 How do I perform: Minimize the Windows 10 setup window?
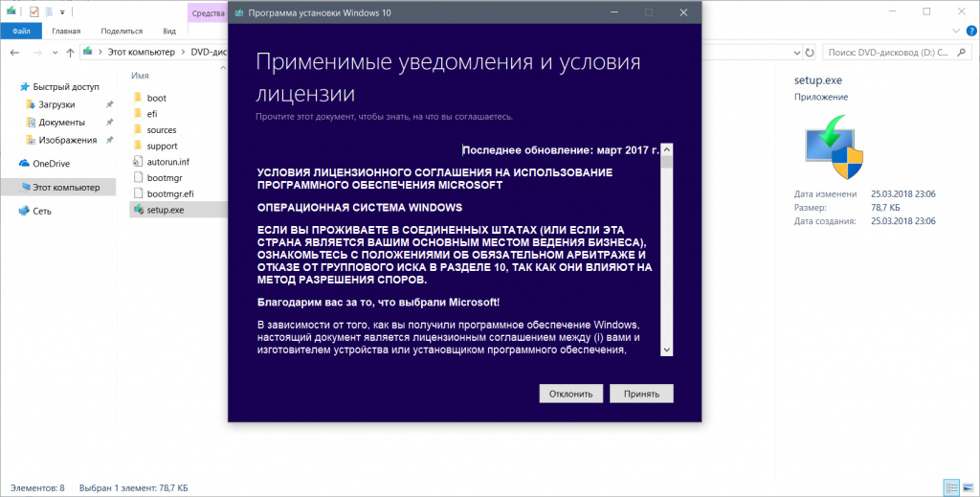coord(614,12)
